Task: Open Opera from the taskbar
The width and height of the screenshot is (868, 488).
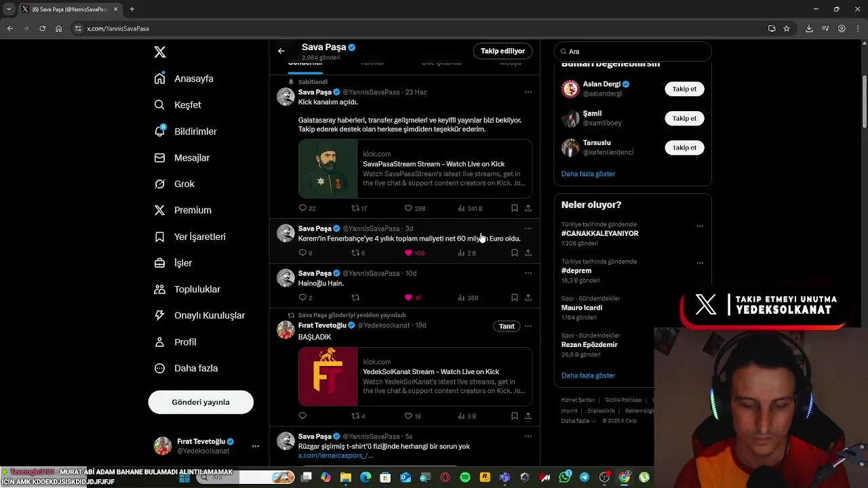Action: [446, 477]
